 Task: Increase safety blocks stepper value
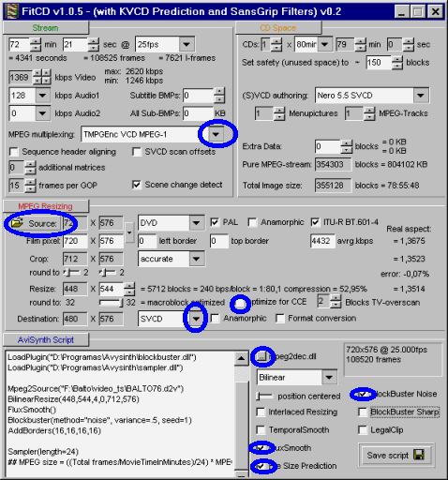pos(397,59)
